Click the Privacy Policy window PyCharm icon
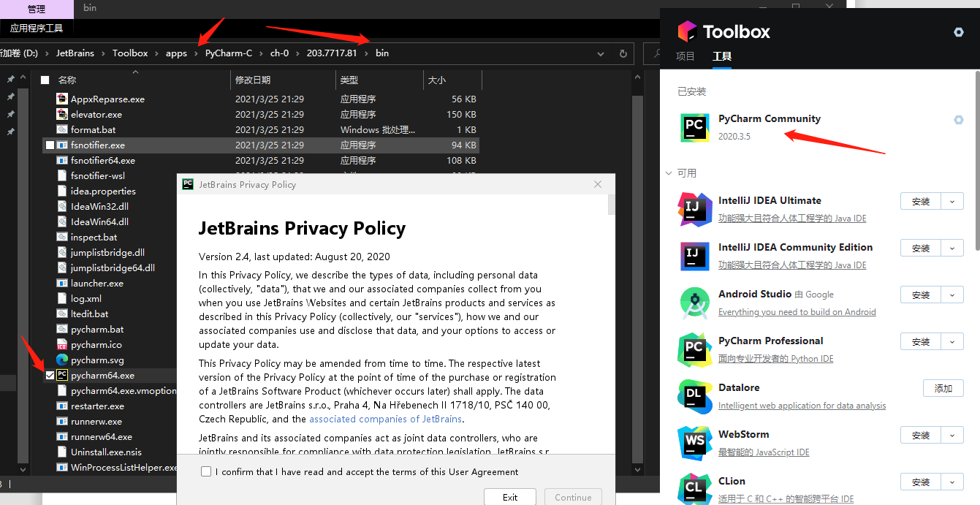980x505 pixels. [188, 184]
